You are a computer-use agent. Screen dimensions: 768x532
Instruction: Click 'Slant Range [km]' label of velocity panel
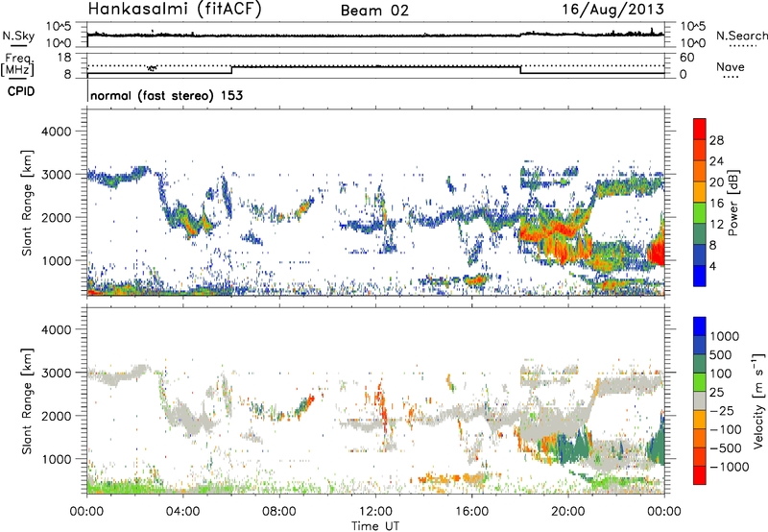click(x=27, y=400)
